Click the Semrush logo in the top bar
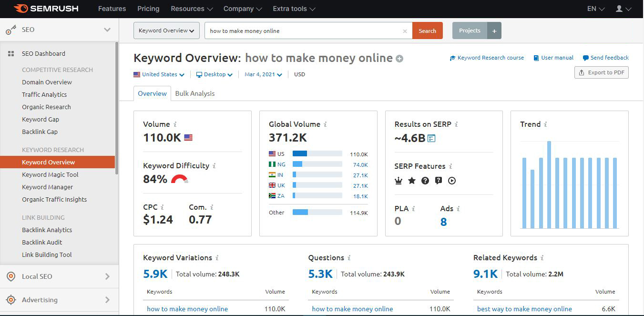 (45, 8)
